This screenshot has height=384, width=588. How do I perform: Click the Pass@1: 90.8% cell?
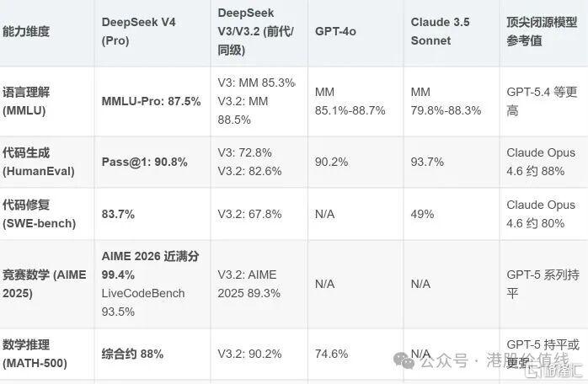(x=144, y=162)
